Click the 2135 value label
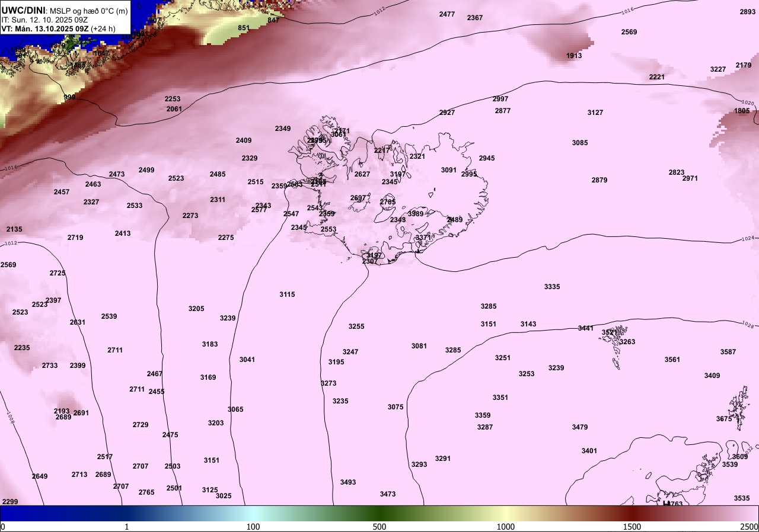 [x=14, y=229]
